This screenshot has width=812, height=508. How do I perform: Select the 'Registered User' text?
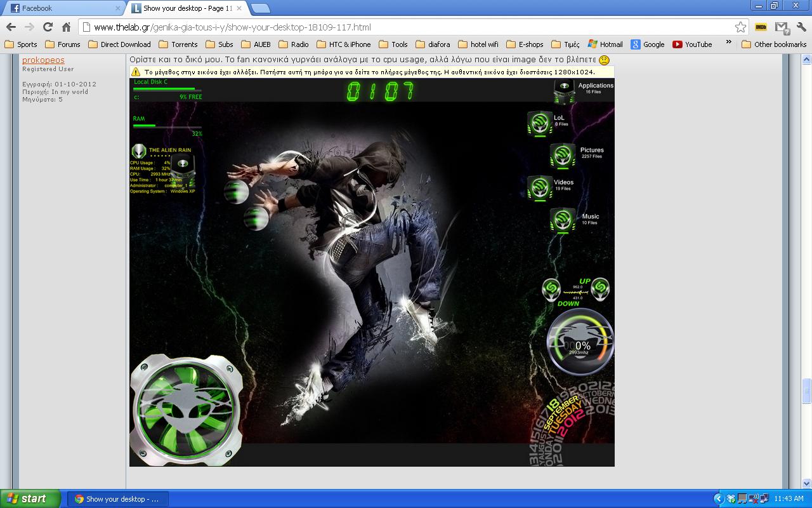tap(48, 69)
